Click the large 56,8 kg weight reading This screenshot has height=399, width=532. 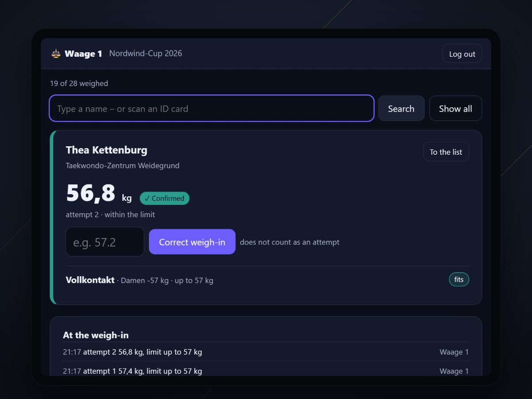click(x=99, y=193)
